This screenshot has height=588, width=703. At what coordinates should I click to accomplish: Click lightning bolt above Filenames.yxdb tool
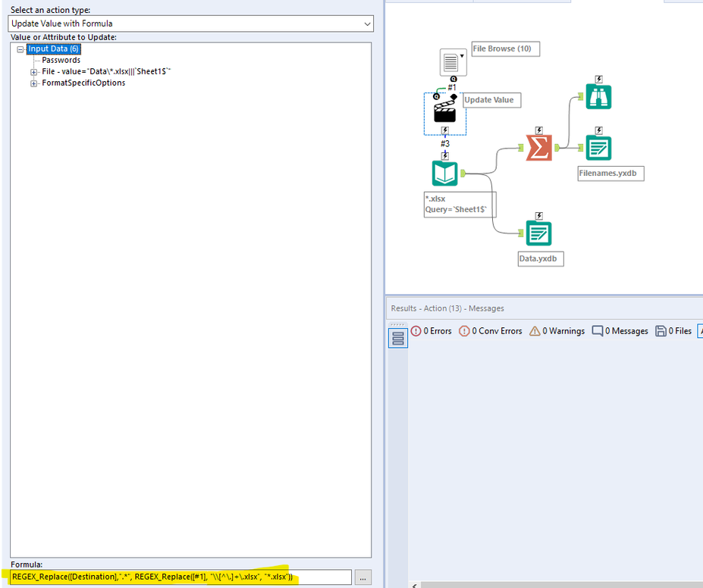[x=599, y=130]
